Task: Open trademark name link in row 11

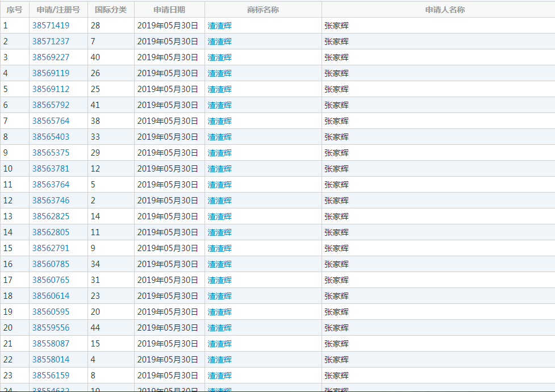Action: tap(219, 185)
